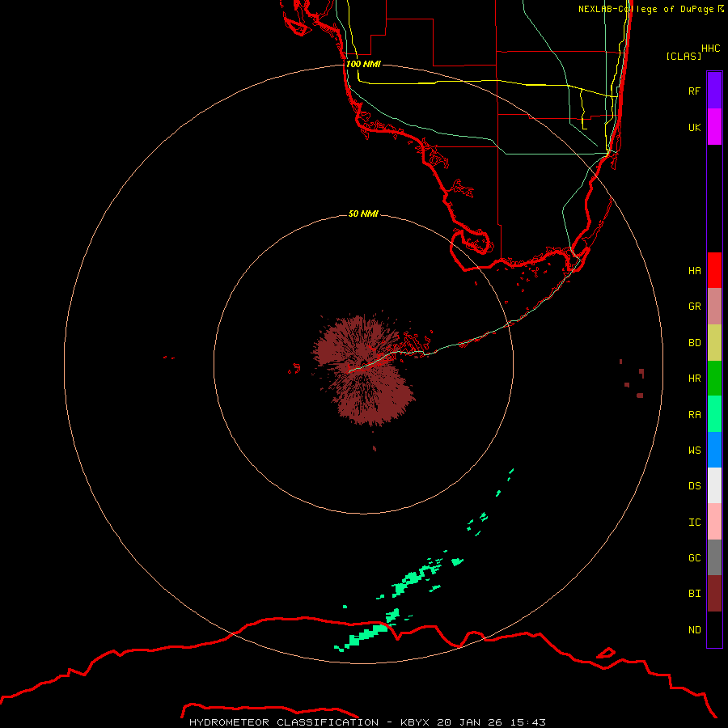Click the NEXLAB-College of DuPage credit text
This screenshot has width=728, height=728.
coord(645,9)
